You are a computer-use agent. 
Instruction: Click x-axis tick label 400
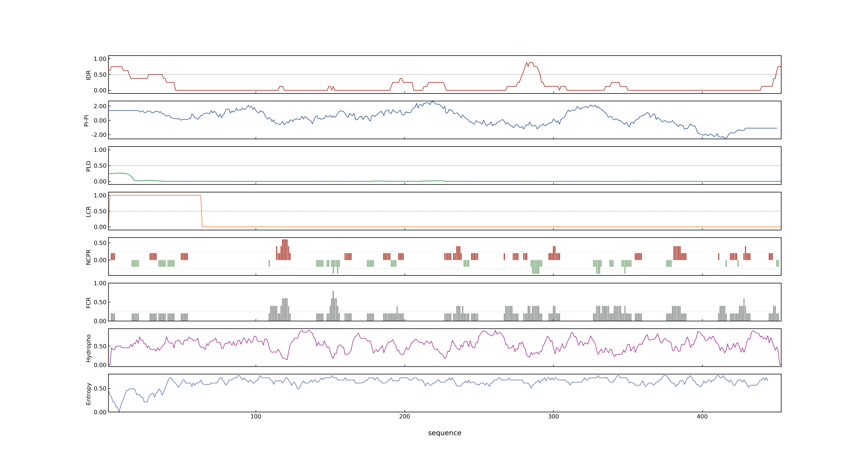(702, 416)
